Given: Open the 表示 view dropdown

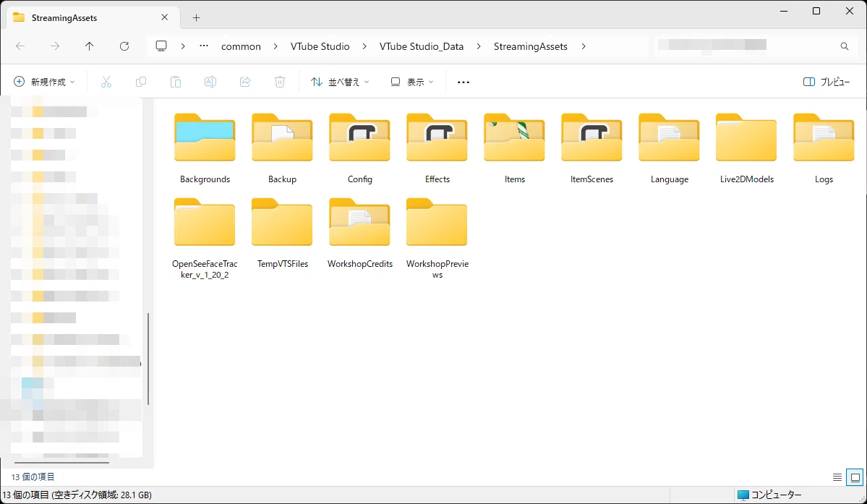Looking at the screenshot, I should [x=412, y=82].
